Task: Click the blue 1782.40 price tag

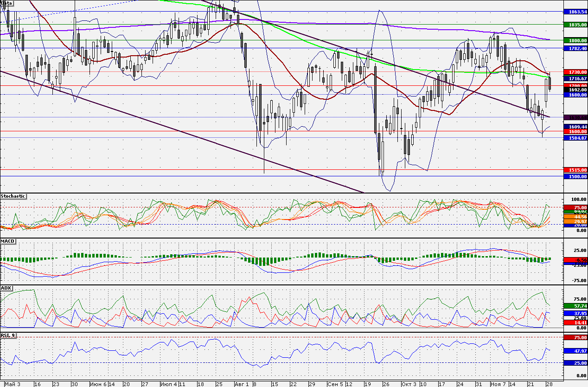Action: (x=575, y=48)
